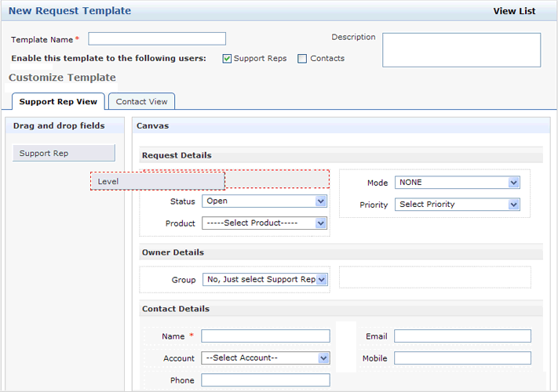Click the New Request Template heading
This screenshot has width=558, height=392.
pos(70,11)
